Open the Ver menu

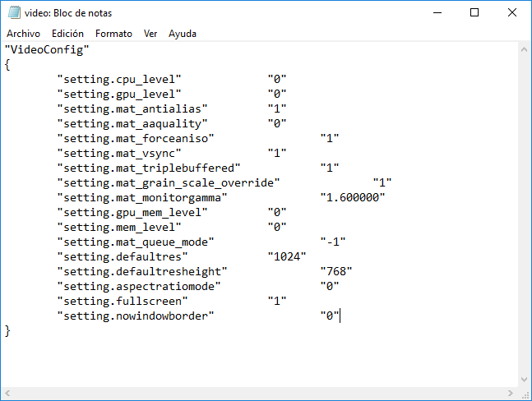tap(150, 34)
